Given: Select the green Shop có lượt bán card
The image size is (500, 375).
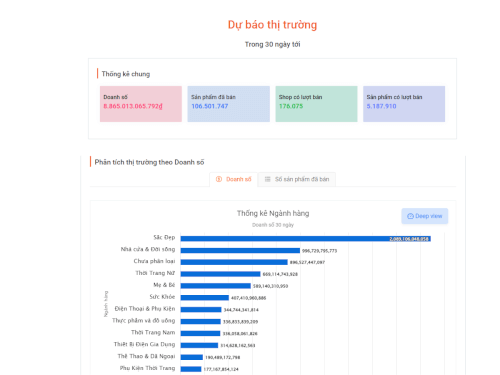Looking at the screenshot, I should coord(316,104).
